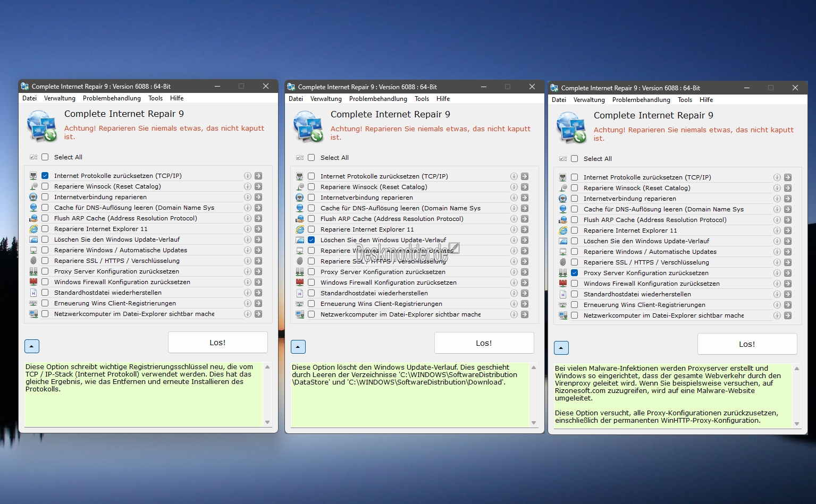Open Tools menu in right window
Image resolution: width=816 pixels, height=504 pixels.
pyautogui.click(x=685, y=100)
